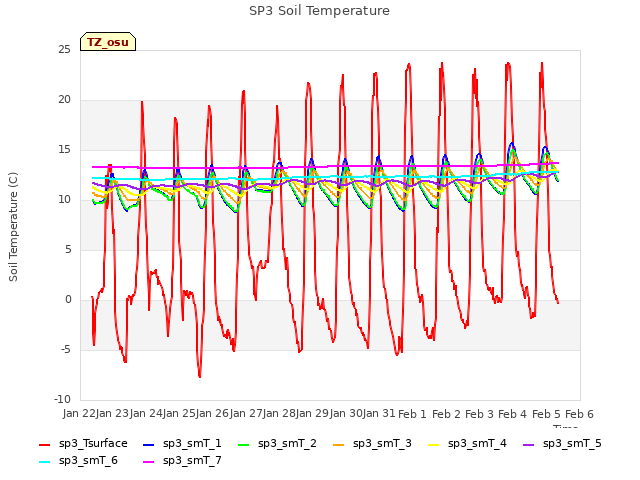Viewport: 640px width, 480px height.
Task: Click the red sp3_Tsurface legend swatch
Action: 44,444
